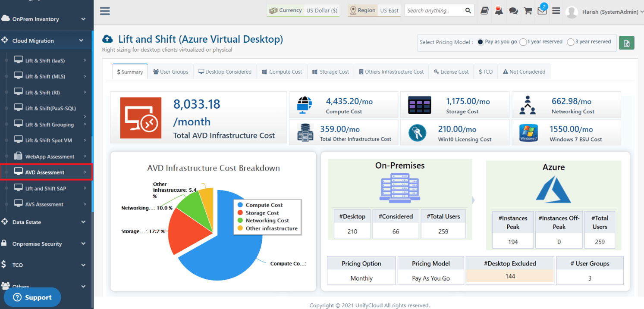Click the Support button
Screen dimensions: 644x309
(x=32, y=297)
